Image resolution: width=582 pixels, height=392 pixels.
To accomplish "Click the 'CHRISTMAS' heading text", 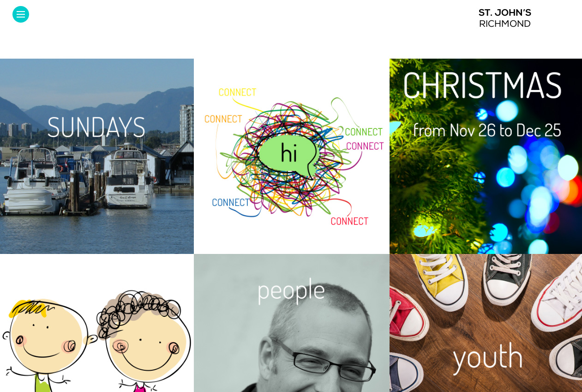I will pyautogui.click(x=483, y=85).
